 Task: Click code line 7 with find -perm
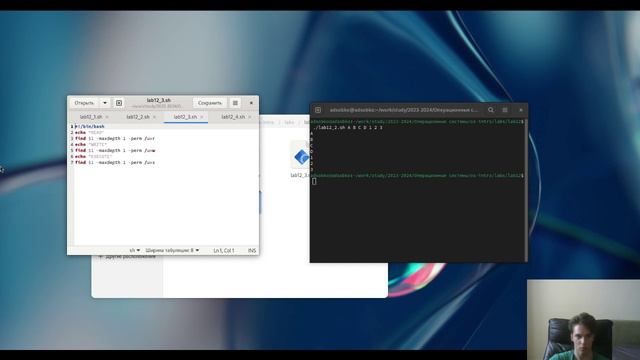[x=115, y=162]
